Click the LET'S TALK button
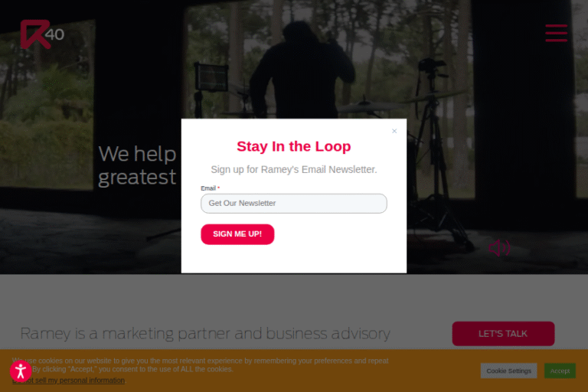This screenshot has height=392, width=588. pos(503,334)
